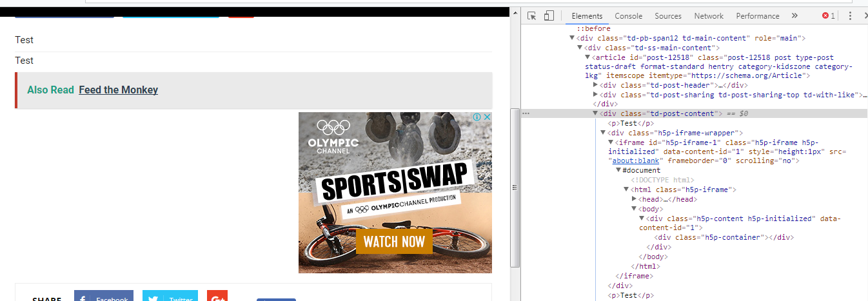Collapse the h5p-iframe-wrapper div node

(x=603, y=133)
